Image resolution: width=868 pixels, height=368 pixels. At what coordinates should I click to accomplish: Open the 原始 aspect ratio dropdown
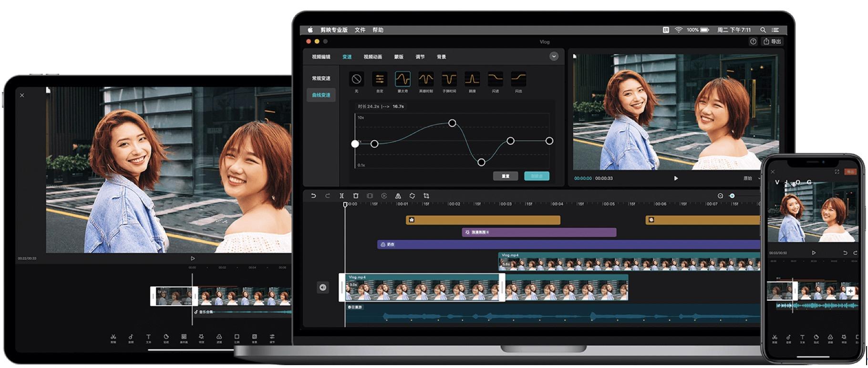pos(751,178)
